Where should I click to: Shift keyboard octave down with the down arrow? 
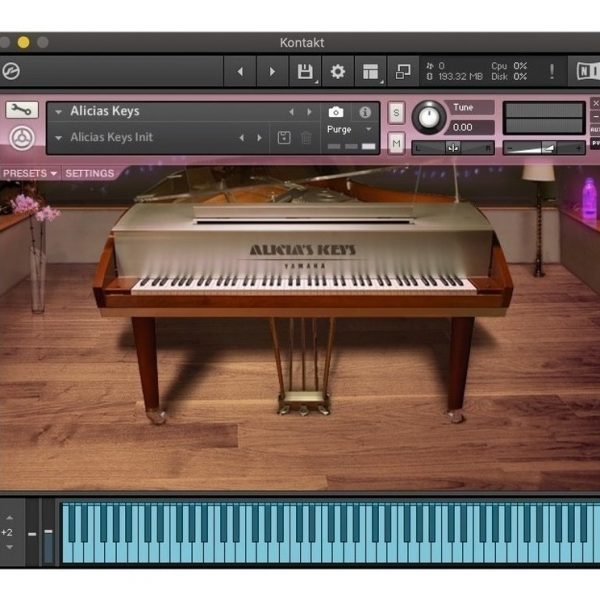[x=10, y=547]
